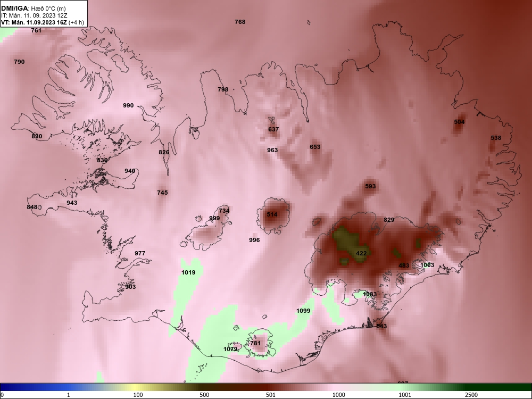Select the 848 value at the peninsula tip

click(x=32, y=207)
